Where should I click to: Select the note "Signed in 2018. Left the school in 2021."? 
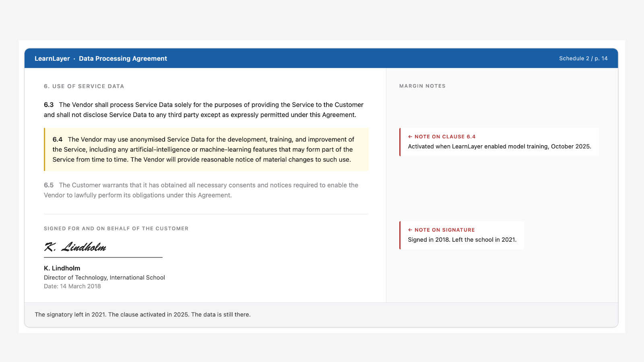(x=462, y=240)
